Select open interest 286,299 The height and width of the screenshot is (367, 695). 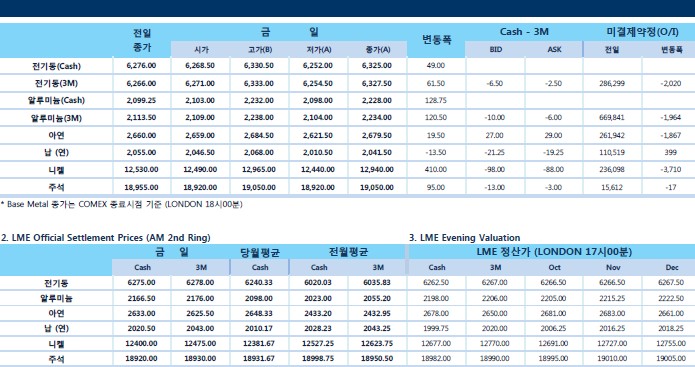click(x=612, y=83)
